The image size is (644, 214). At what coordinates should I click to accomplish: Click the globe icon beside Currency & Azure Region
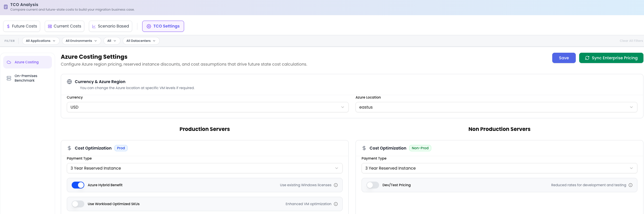tap(69, 82)
